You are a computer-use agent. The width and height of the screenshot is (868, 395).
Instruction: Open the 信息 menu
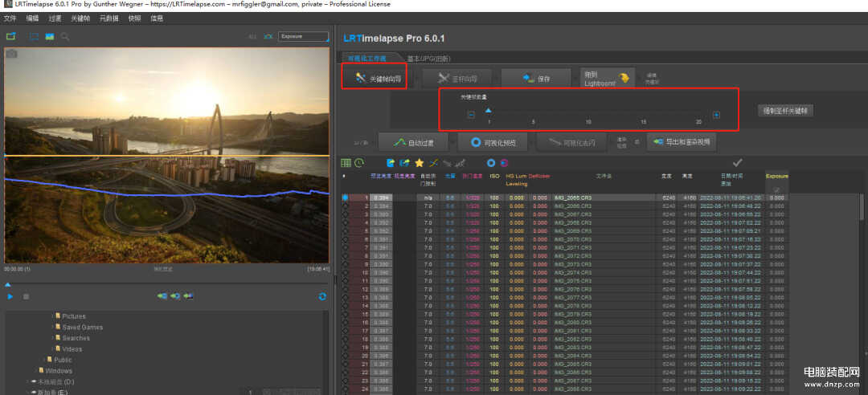157,18
